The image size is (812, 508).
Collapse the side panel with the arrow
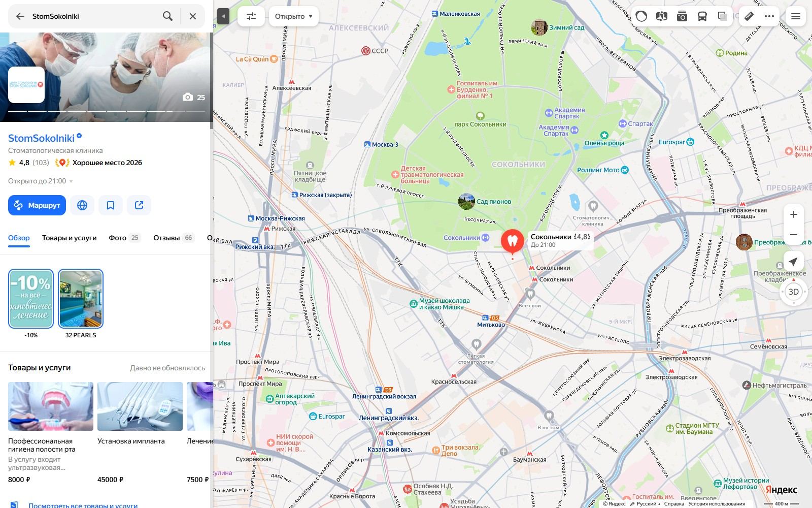click(223, 16)
